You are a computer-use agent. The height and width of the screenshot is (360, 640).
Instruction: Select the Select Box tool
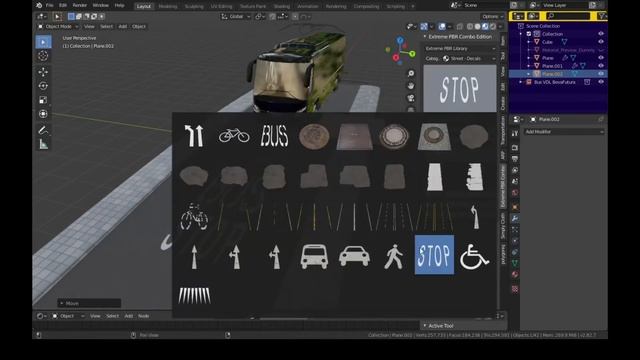pos(43,42)
